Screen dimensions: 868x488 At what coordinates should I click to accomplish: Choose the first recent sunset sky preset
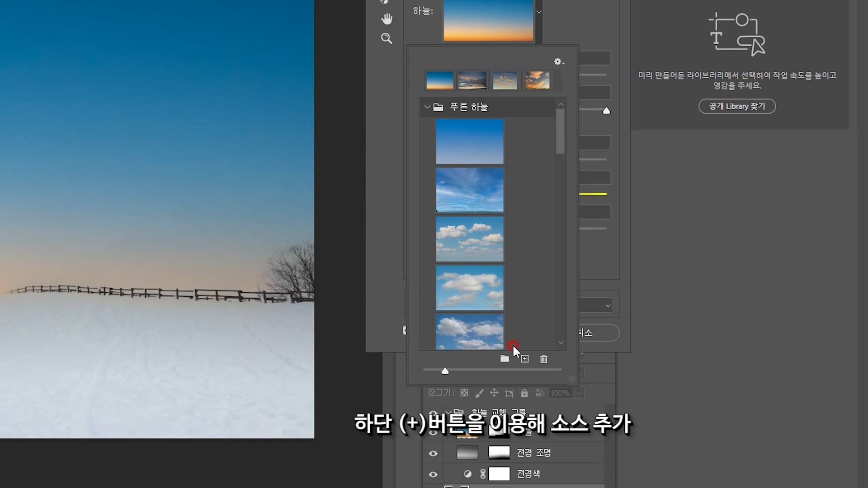coord(439,80)
